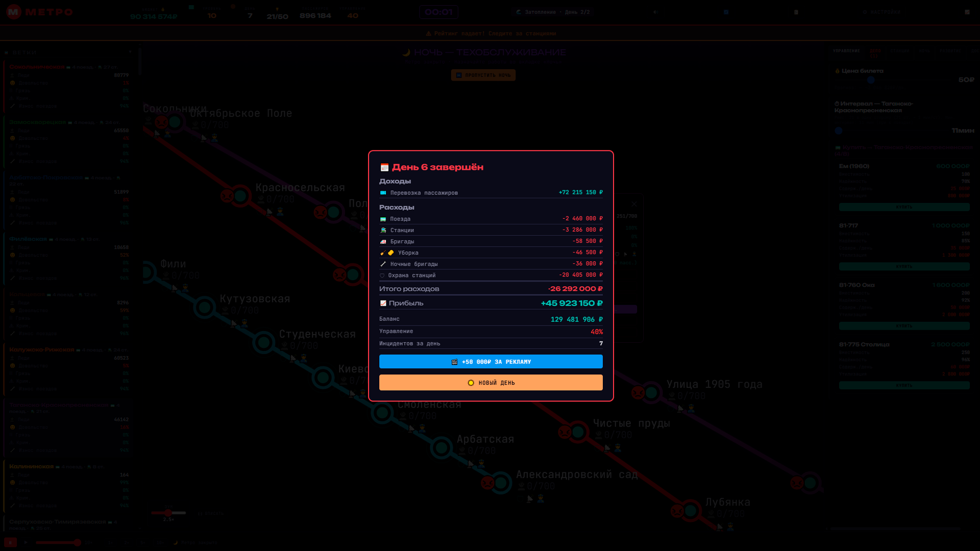Screen dimensions: 980x551
Task: Click the sound speaker icon in the top bar
Action: point(655,12)
